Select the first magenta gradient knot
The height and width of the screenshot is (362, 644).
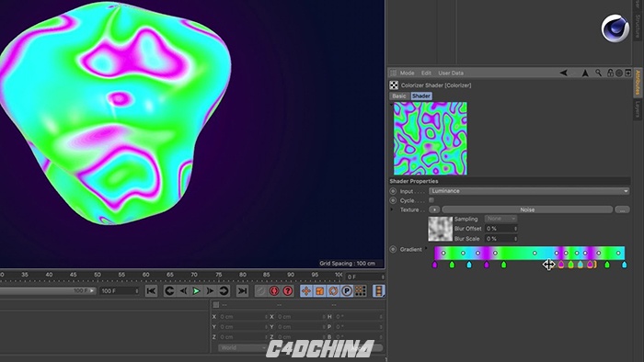coord(435,265)
